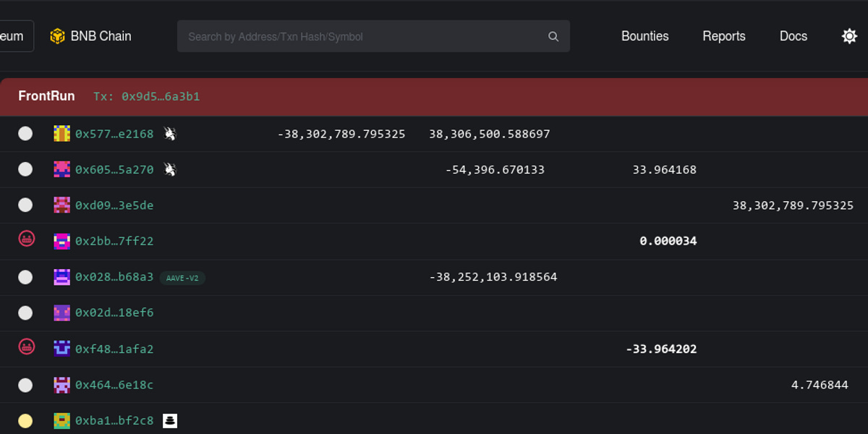Click the white circle marker on the 0x028…b68a3 row
Image resolution: width=868 pixels, height=434 pixels.
tap(25, 277)
